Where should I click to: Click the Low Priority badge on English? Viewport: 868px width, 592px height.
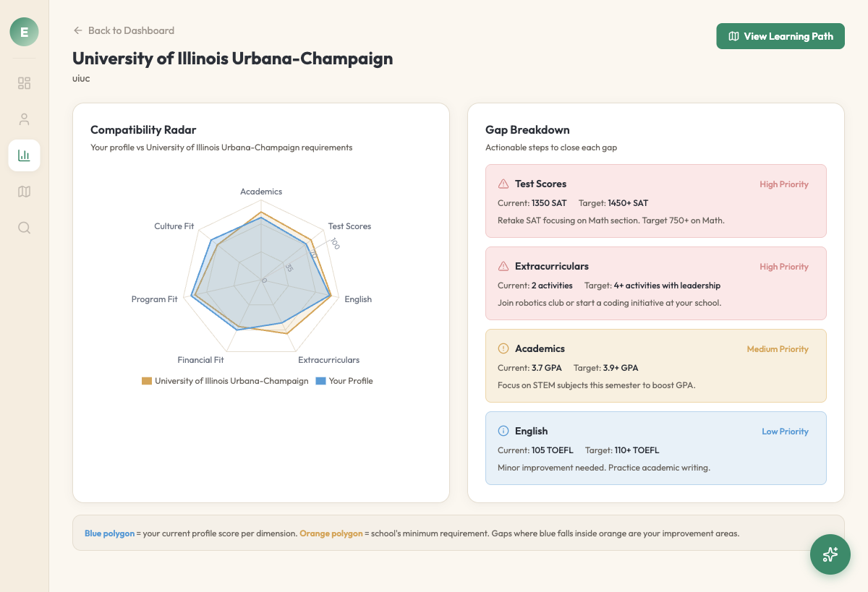(785, 432)
